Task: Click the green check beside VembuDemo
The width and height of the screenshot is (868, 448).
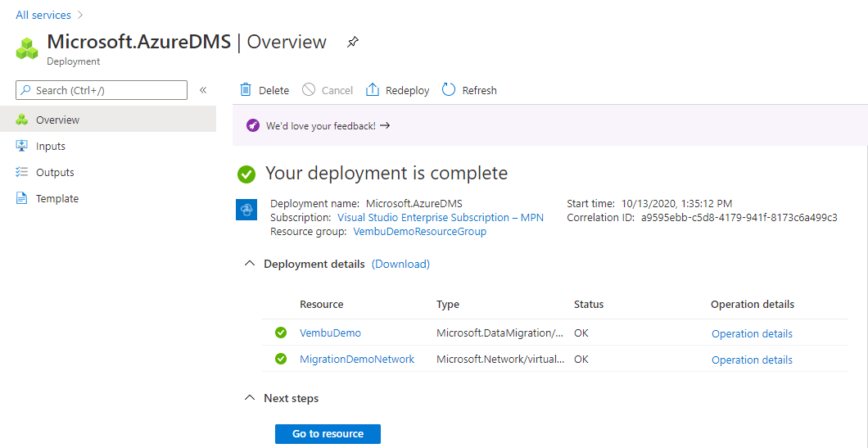Action: [x=281, y=333]
